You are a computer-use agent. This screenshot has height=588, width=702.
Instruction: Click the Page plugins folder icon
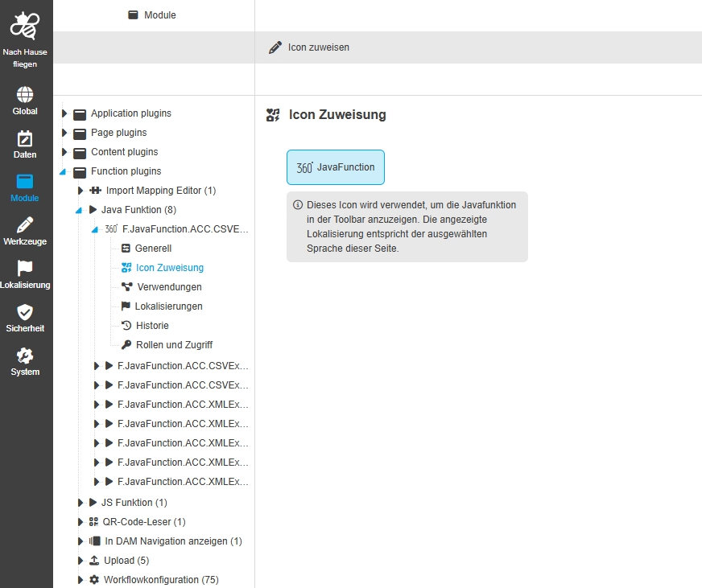80,134
